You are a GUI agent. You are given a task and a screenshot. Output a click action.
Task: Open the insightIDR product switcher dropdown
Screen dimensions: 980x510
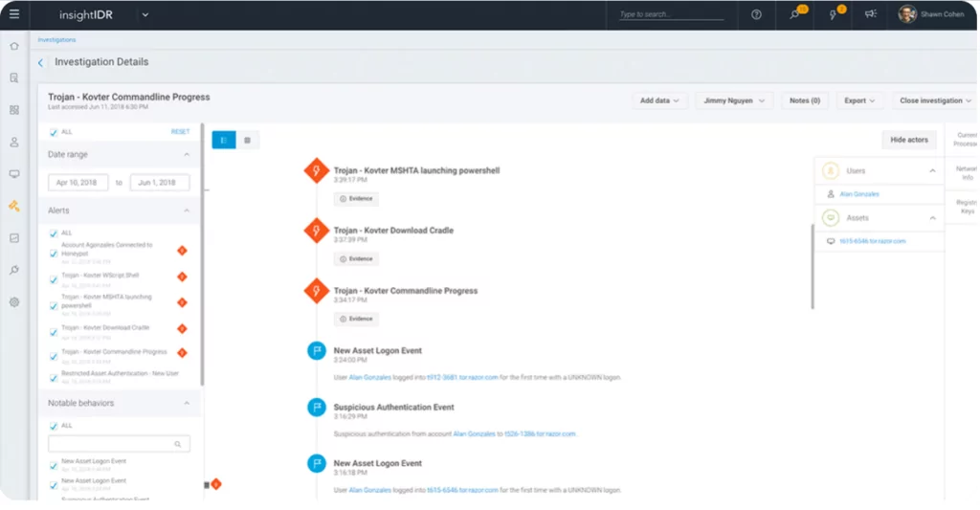click(x=145, y=15)
